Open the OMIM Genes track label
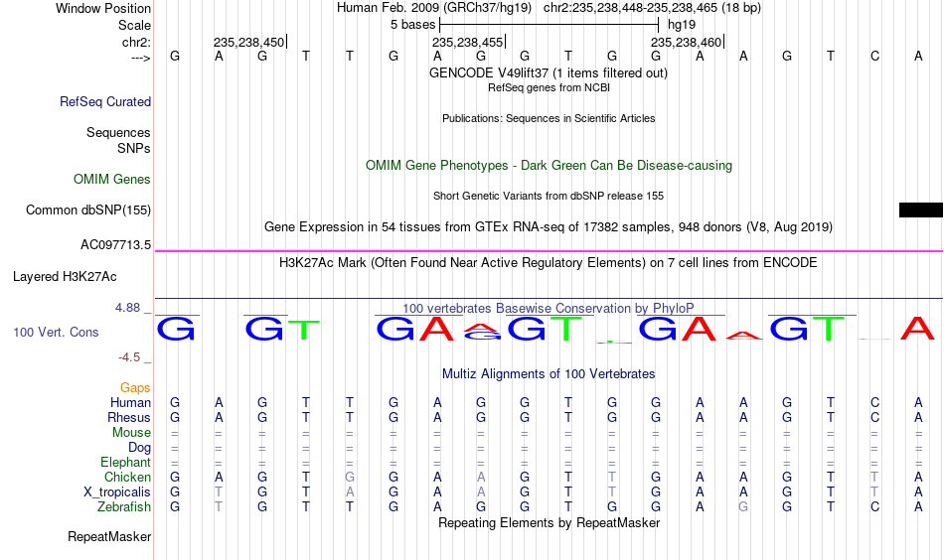 click(112, 180)
